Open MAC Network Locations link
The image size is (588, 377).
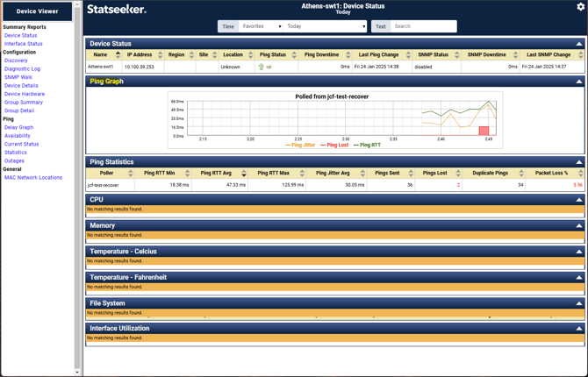[x=33, y=177]
